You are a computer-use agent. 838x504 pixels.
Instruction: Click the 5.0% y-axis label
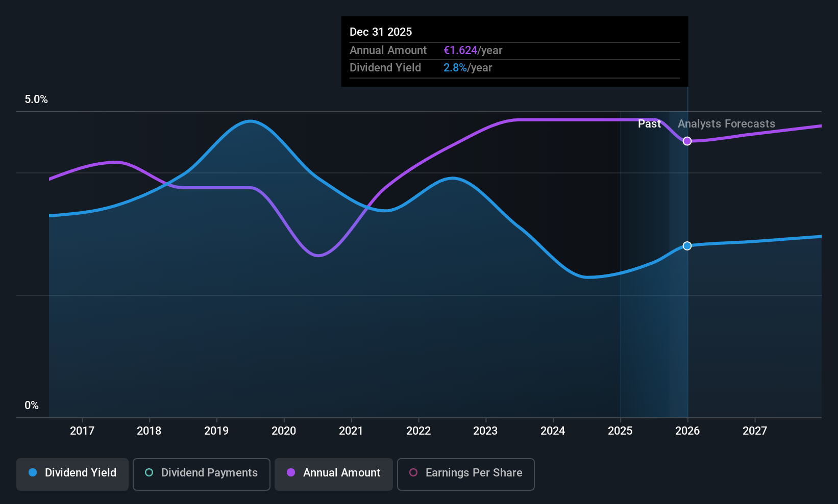coord(36,99)
